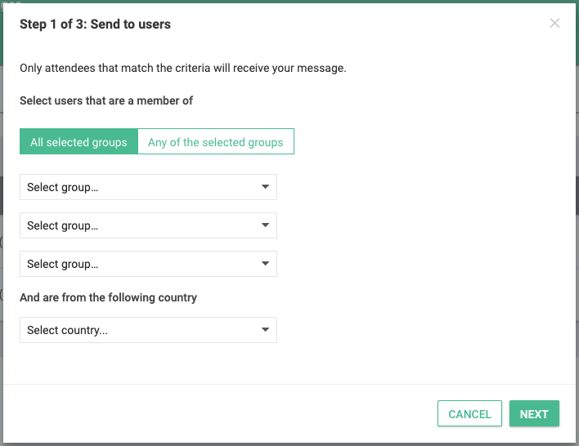Screen dimensions: 579x446
Task: Click the Only attendees criteria description text
Action: [183, 68]
